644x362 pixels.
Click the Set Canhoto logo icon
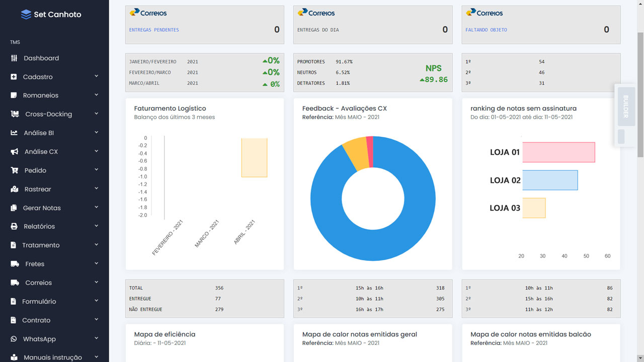coord(26,15)
